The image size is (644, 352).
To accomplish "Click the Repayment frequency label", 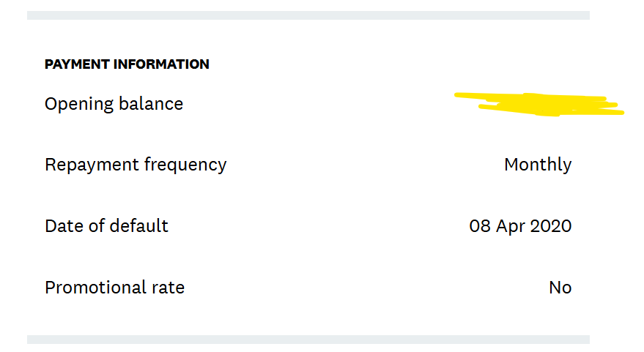I will pos(136,165).
